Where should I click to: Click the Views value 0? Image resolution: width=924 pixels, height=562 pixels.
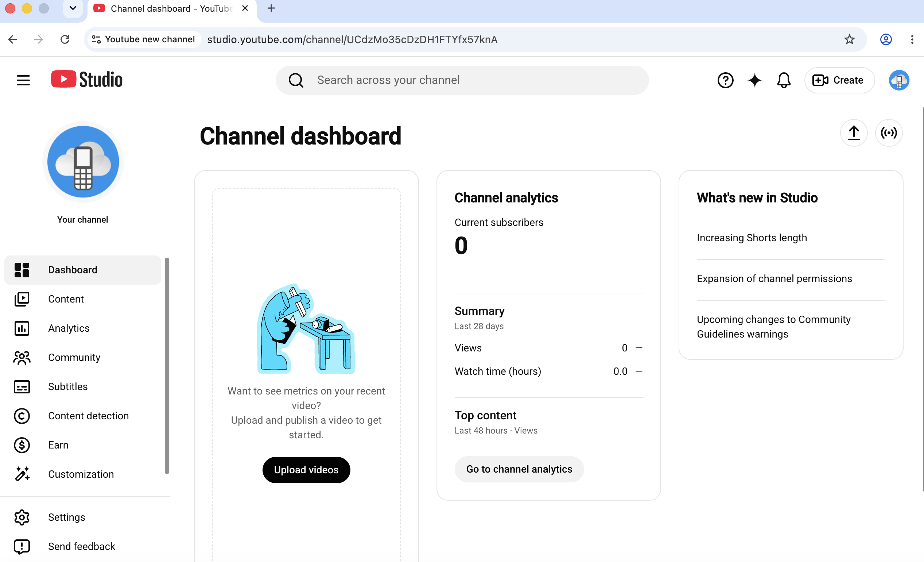coord(624,348)
